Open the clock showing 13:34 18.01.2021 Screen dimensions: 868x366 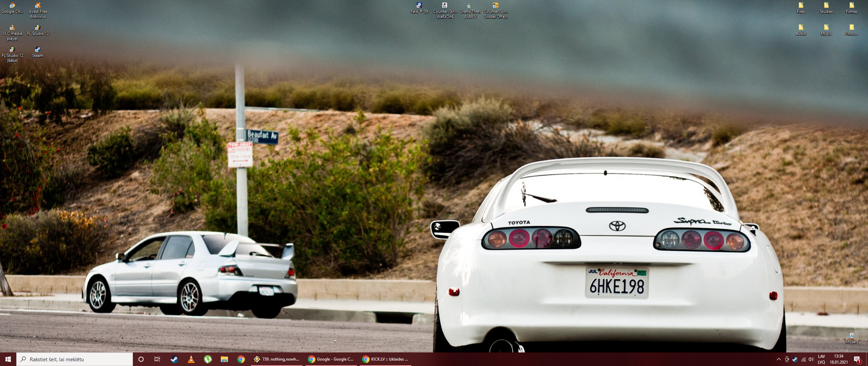pos(839,359)
